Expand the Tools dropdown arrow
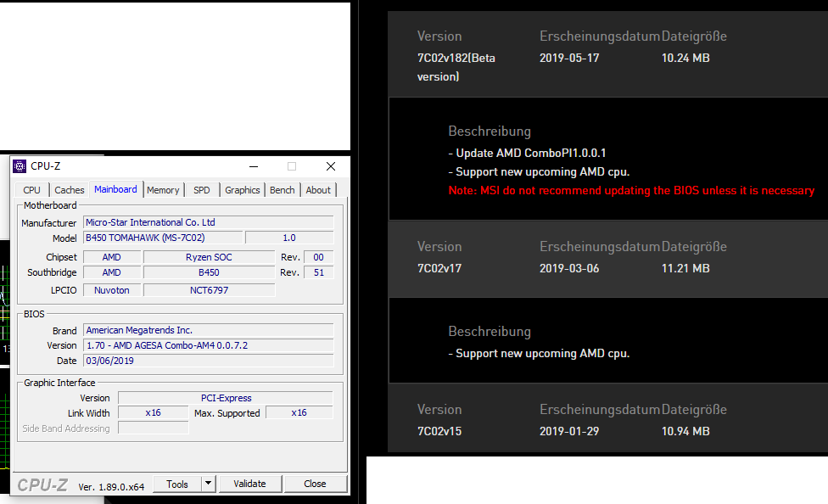Screen dimensions: 828x504 [x=209, y=484]
